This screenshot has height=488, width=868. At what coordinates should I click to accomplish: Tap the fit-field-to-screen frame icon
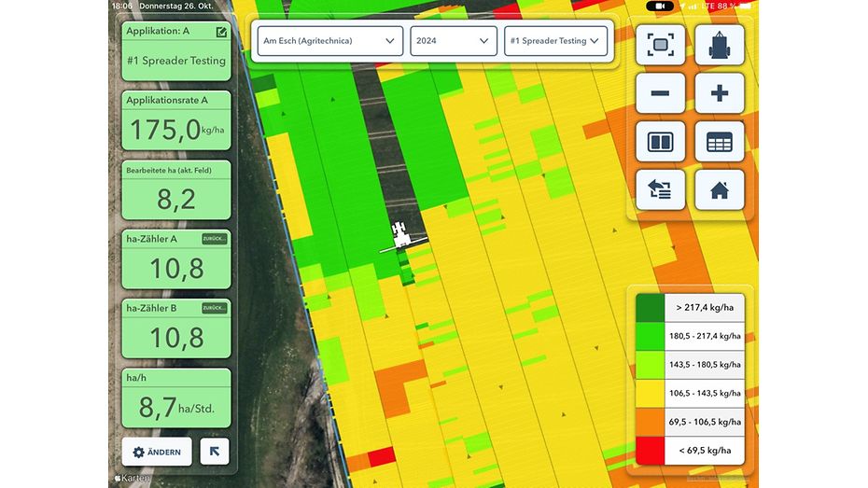coord(660,45)
